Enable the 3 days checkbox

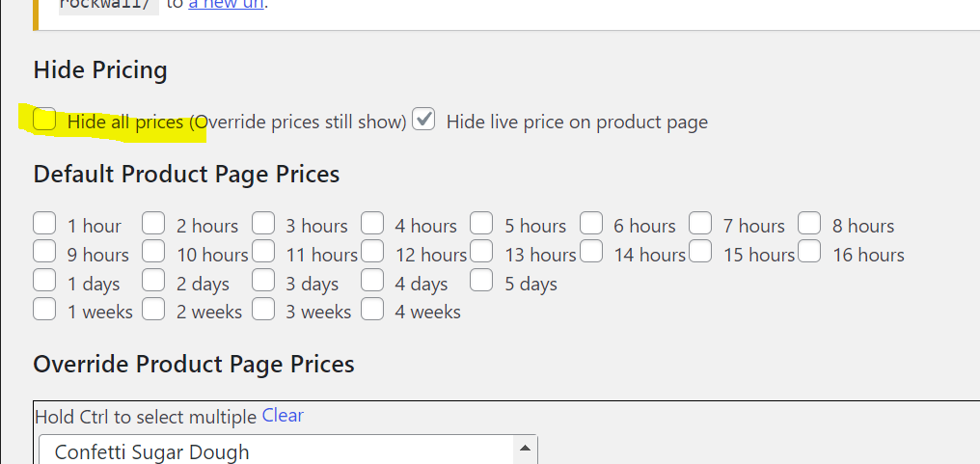coord(263,282)
